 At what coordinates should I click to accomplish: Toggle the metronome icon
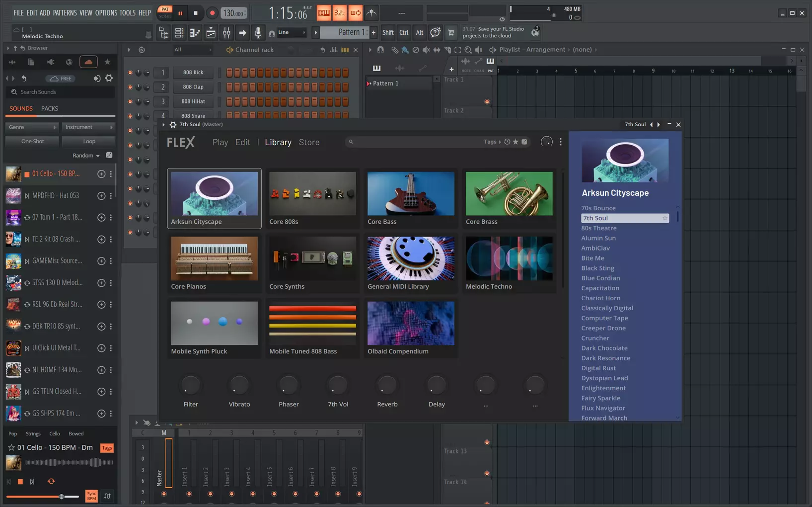pos(371,13)
